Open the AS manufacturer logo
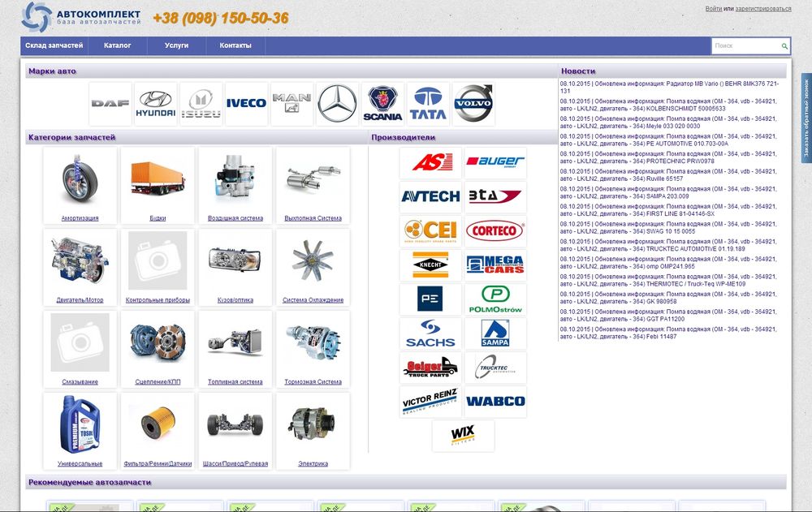812x512 pixels. (430, 162)
